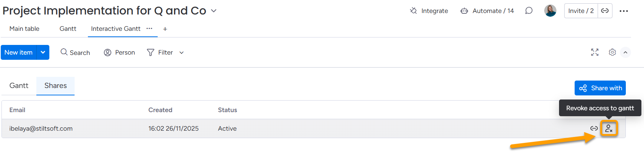Image resolution: width=644 pixels, height=160 pixels.
Task: Open the board title dropdown chevron
Action: tap(214, 11)
